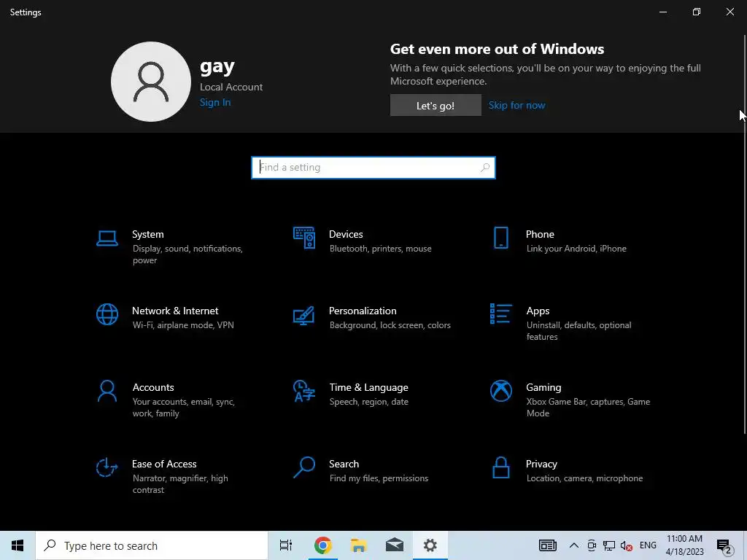Open News and interests tray icon
The height and width of the screenshot is (560, 747).
pos(548,545)
